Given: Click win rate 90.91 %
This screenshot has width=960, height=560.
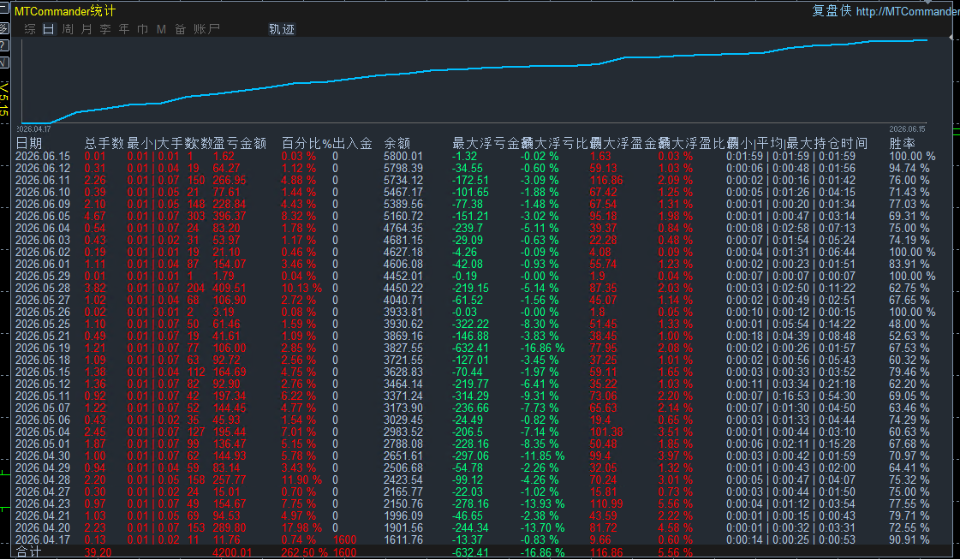Looking at the screenshot, I should pyautogui.click(x=909, y=539).
